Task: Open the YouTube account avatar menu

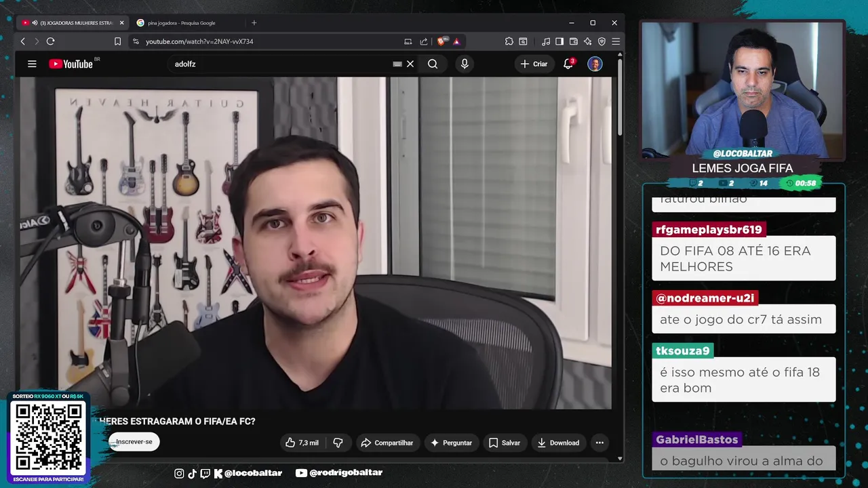Action: pyautogui.click(x=595, y=64)
